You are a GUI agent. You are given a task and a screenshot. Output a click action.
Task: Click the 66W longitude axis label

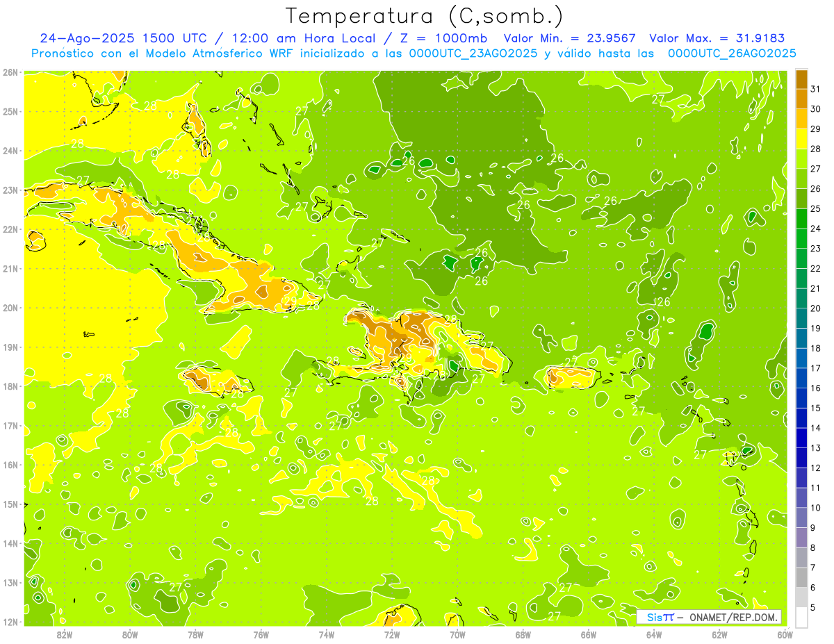pos(589,634)
